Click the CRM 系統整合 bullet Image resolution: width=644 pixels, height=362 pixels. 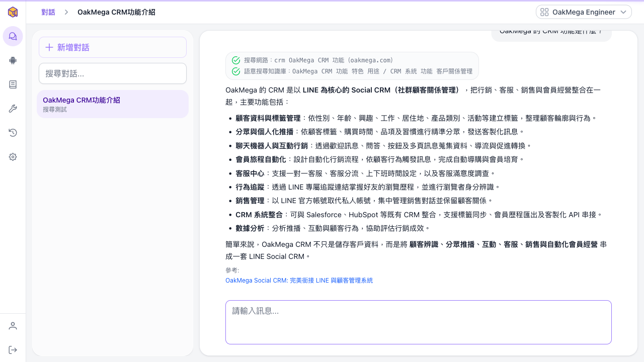click(x=419, y=215)
